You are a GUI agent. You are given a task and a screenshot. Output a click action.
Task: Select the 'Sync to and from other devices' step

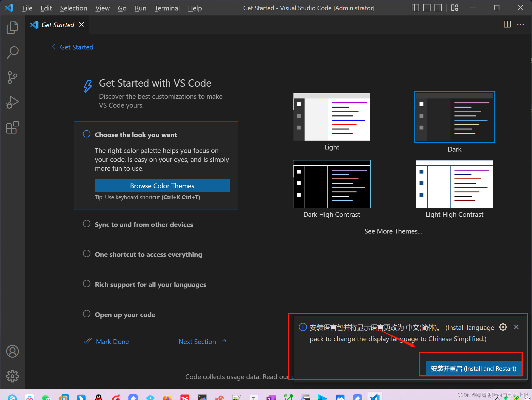(144, 225)
